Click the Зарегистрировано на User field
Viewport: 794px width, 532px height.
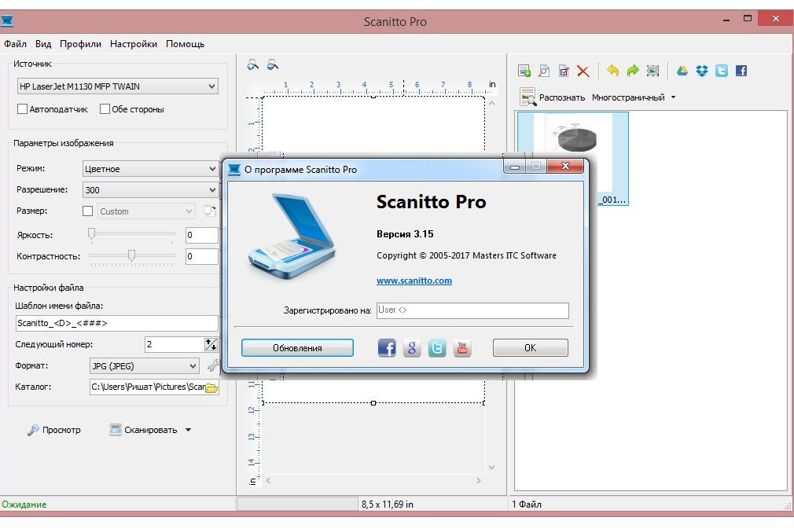[472, 310]
